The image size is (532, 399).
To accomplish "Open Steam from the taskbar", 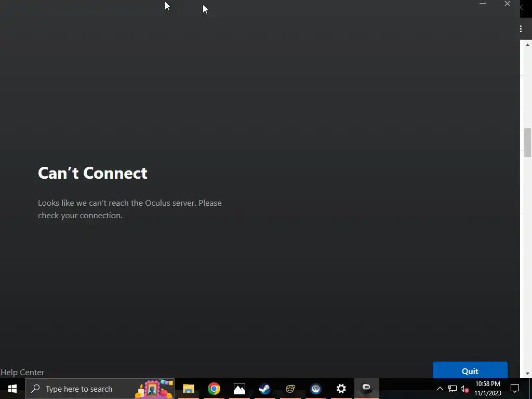I will tap(264, 389).
